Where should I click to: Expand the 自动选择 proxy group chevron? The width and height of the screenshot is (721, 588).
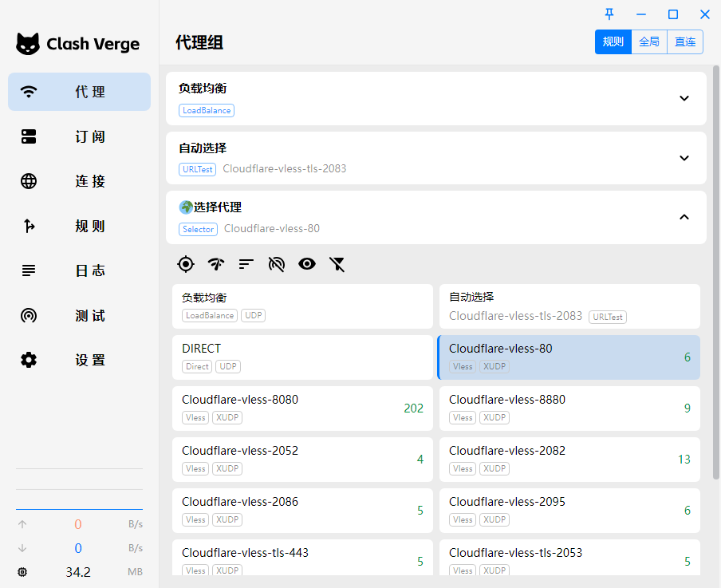click(684, 158)
